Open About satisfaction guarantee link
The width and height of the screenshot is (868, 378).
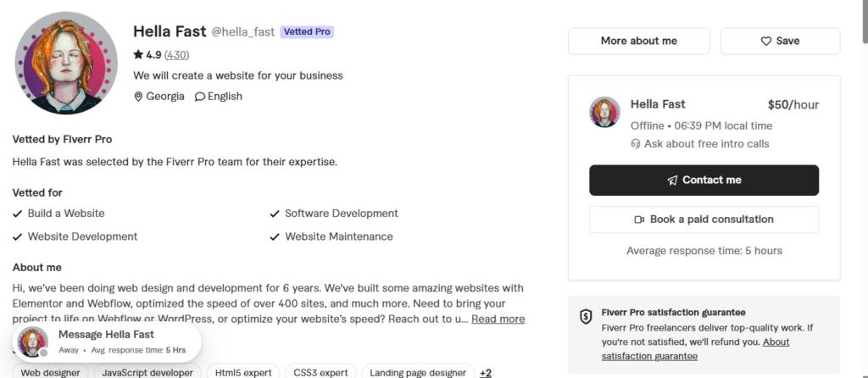695,348
